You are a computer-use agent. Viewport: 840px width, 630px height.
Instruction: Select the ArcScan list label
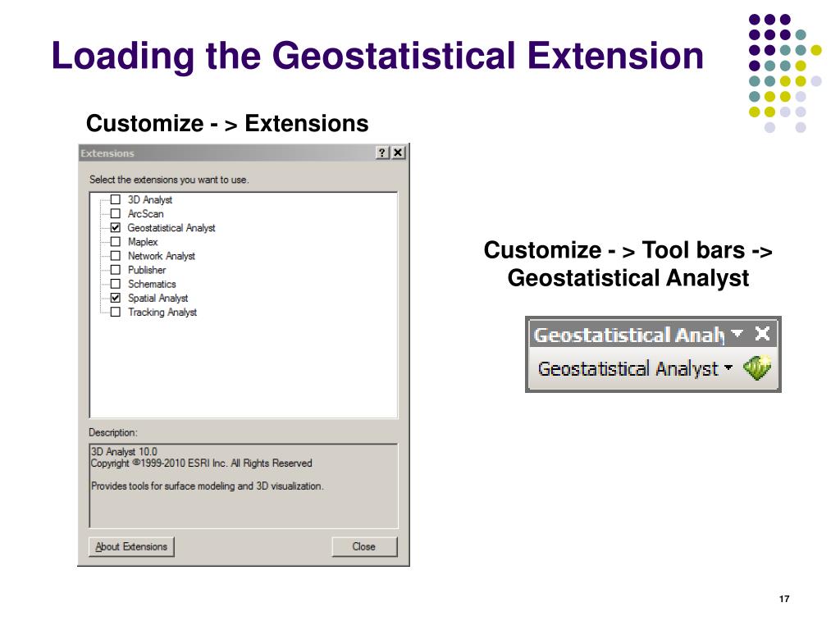pyautogui.click(x=146, y=214)
